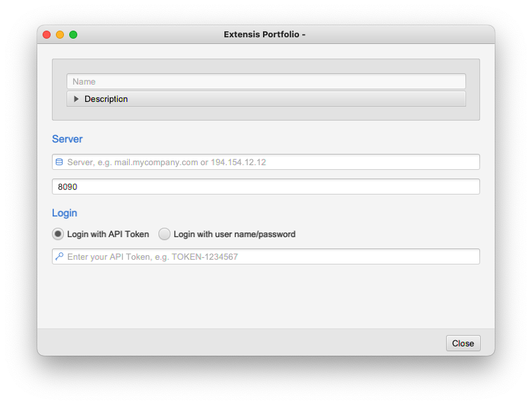The image size is (532, 405).
Task: Choose the Login with user name/password radio button
Action: tap(164, 234)
